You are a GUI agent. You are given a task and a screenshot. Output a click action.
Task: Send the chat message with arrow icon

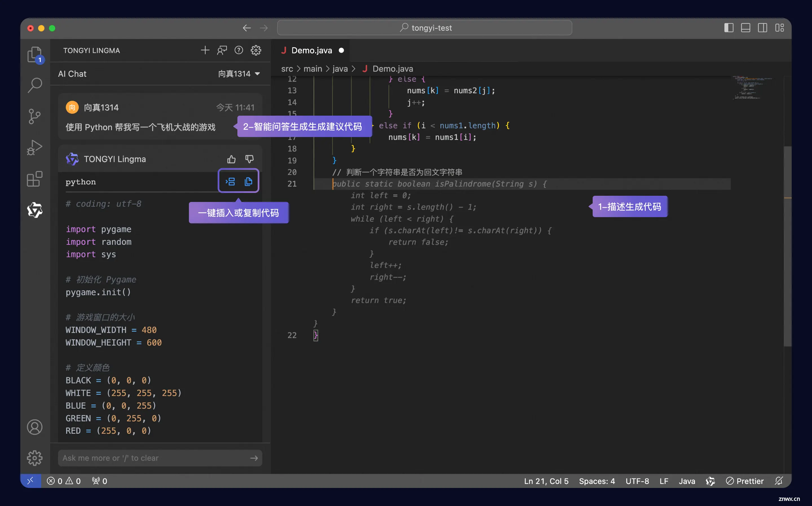254,458
